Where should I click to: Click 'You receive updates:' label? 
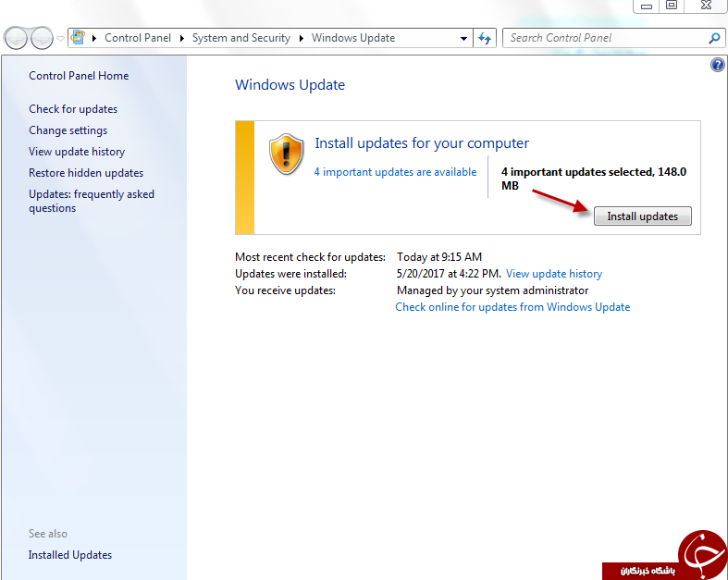(285, 290)
